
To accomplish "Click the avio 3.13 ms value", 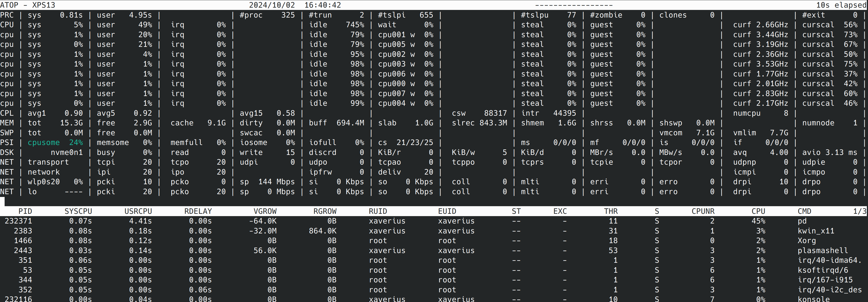I will (829, 153).
